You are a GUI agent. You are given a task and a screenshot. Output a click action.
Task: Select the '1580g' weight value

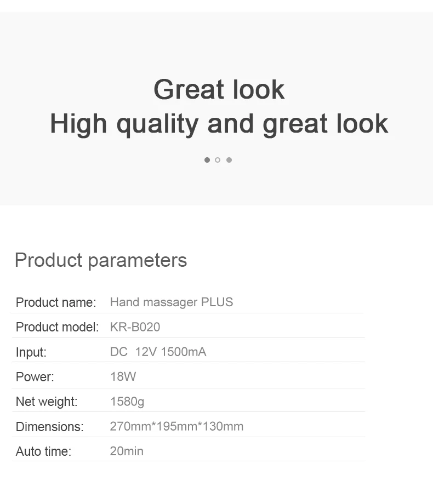pos(127,402)
